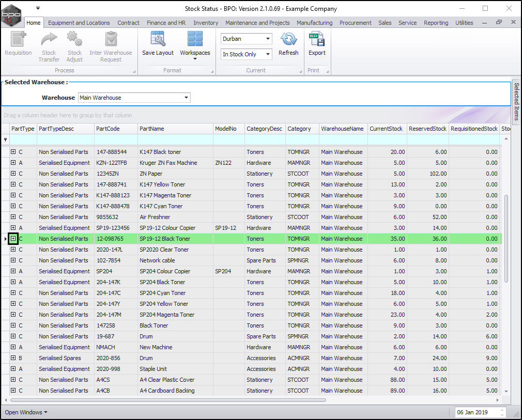Screen dimensions: 522x420
Task: Click the Requisition icon in the ribbon
Action: [19, 40]
